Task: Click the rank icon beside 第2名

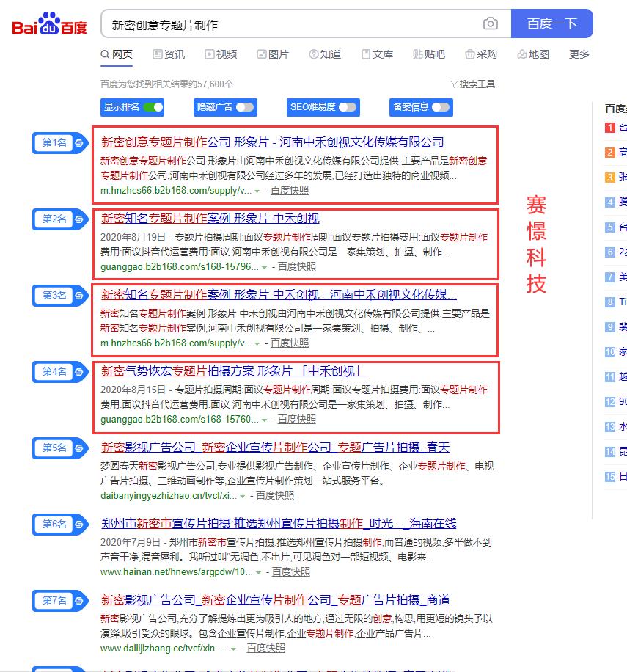Action: pyautogui.click(x=78, y=219)
